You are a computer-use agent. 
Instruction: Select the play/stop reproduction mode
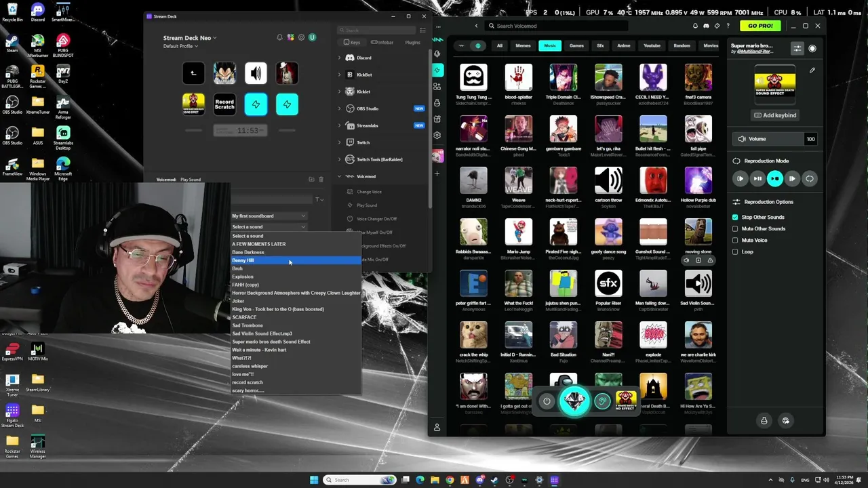point(774,179)
